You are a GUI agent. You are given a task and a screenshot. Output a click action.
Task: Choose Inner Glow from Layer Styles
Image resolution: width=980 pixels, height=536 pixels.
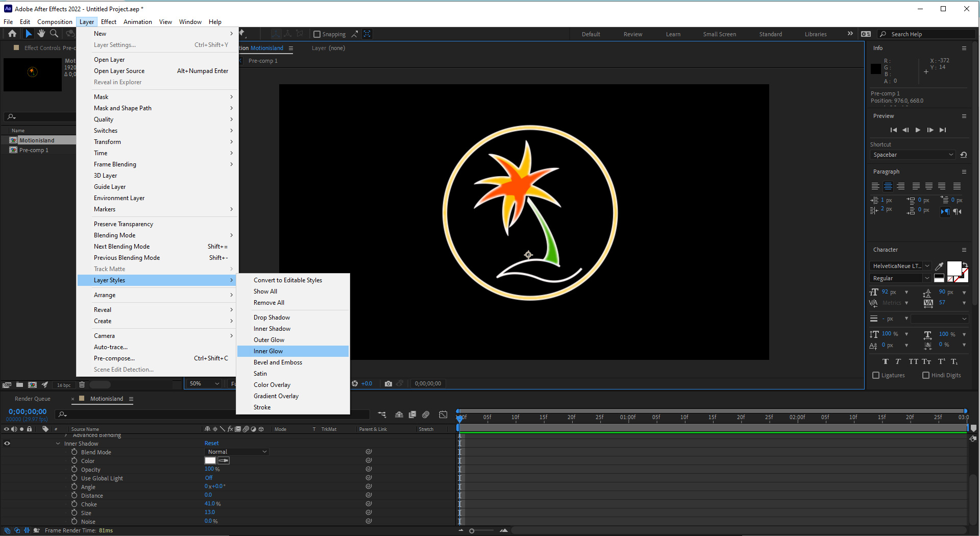pyautogui.click(x=293, y=351)
